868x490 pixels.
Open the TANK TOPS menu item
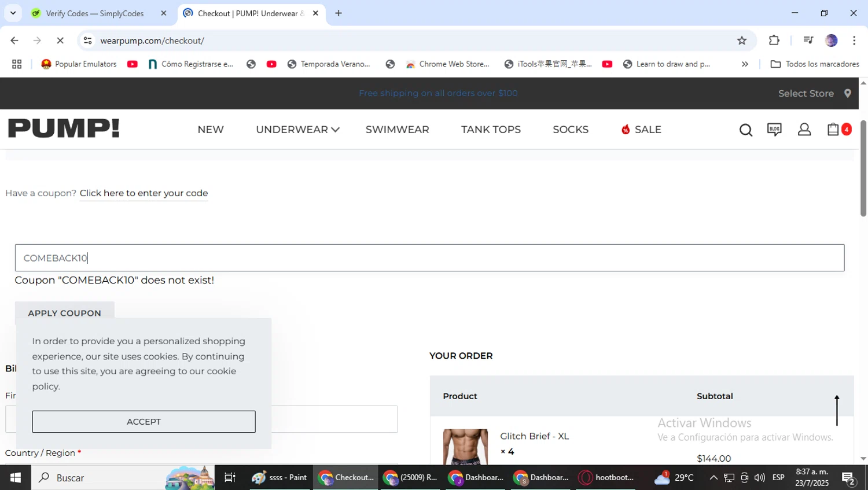(x=491, y=130)
